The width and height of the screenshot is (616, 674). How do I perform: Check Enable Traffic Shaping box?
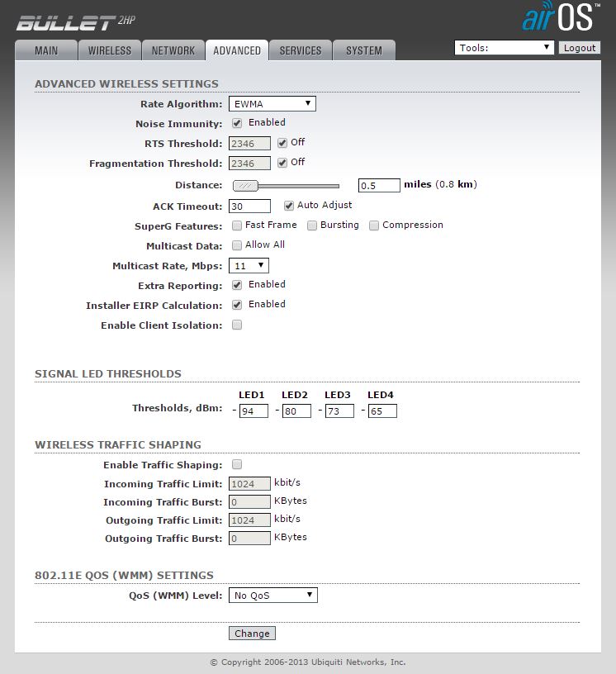coord(237,464)
